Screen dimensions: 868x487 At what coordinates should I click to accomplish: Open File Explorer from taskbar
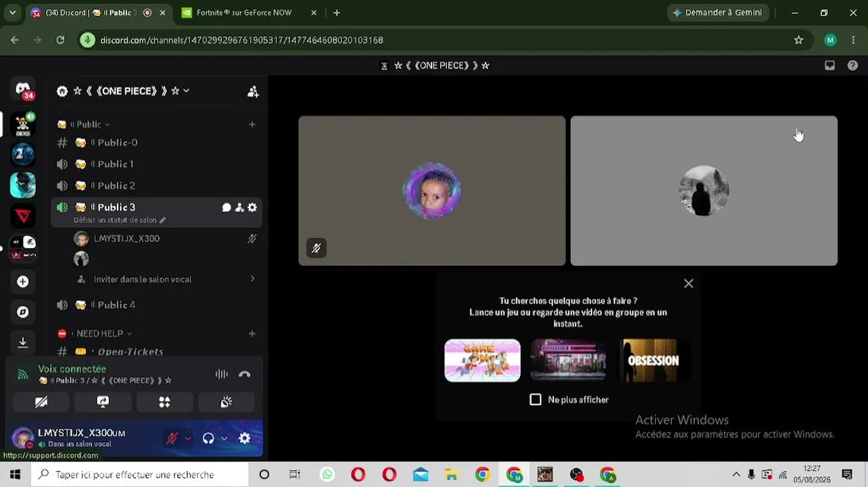451,475
